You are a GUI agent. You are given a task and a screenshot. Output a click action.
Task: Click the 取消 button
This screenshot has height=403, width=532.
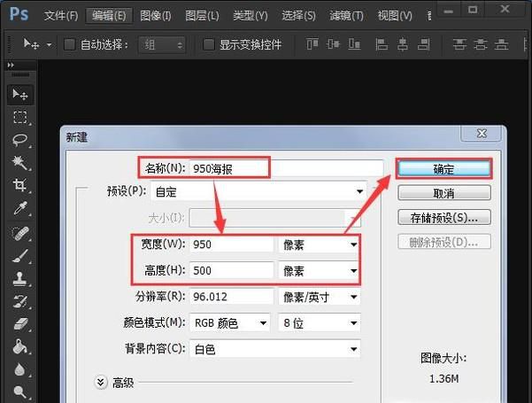point(444,193)
